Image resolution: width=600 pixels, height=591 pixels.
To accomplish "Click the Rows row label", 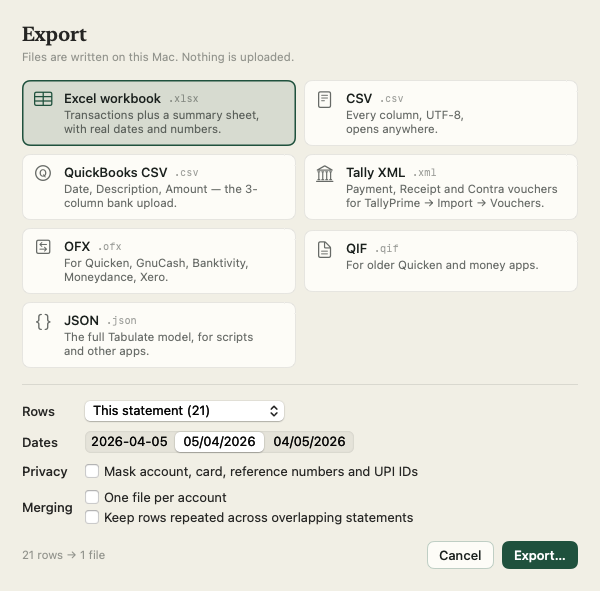I will (39, 411).
